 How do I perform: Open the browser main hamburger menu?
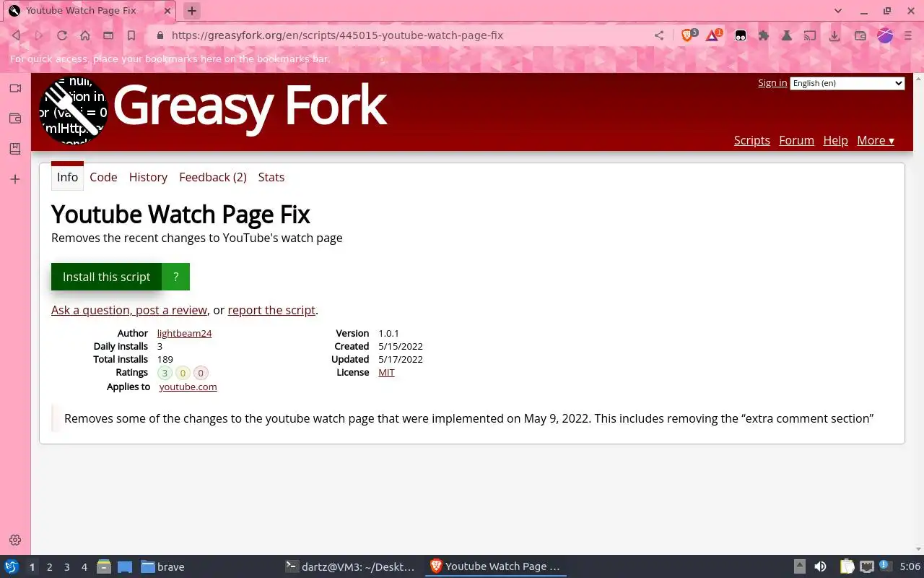point(908,35)
